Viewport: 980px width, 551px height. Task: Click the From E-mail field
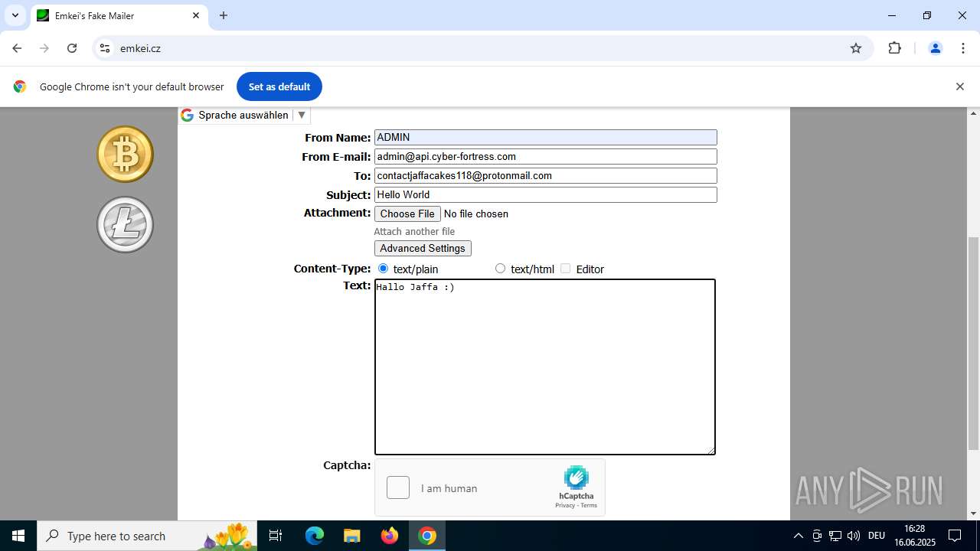pos(545,157)
